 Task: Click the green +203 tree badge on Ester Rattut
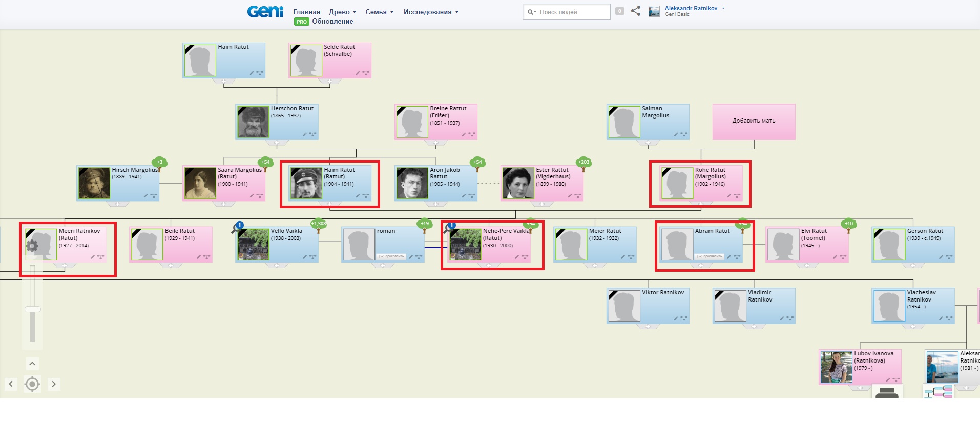pos(583,162)
